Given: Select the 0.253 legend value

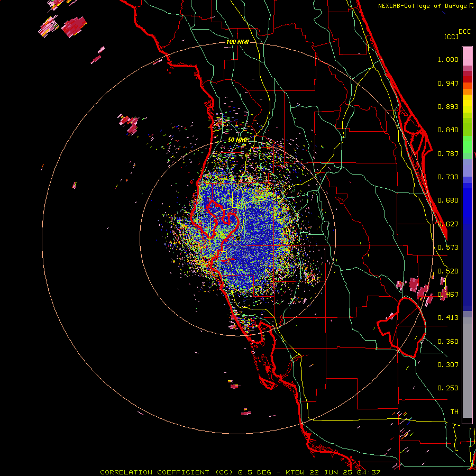Looking at the screenshot, I should [448, 388].
